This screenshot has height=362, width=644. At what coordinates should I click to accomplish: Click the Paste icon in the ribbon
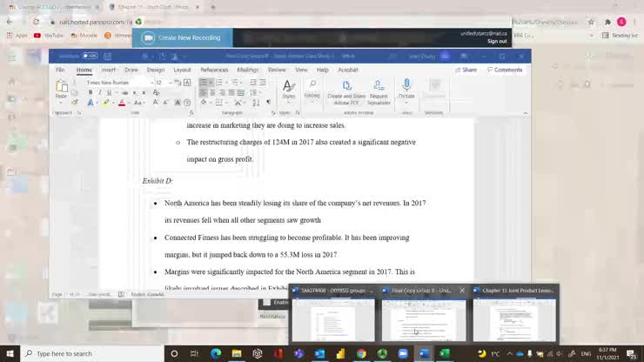62,88
